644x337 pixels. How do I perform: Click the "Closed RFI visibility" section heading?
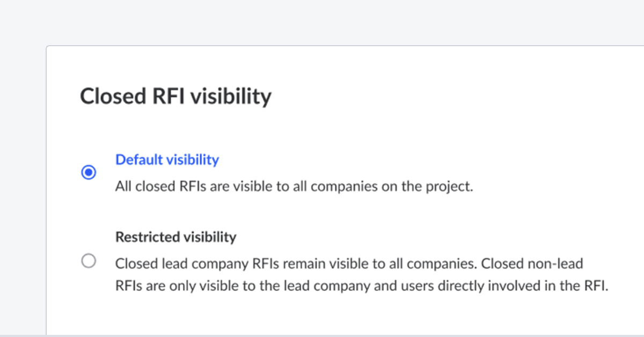tap(176, 97)
